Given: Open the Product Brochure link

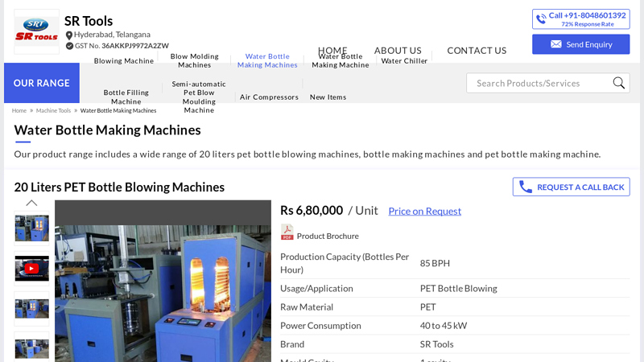Looking at the screenshot, I should (328, 236).
